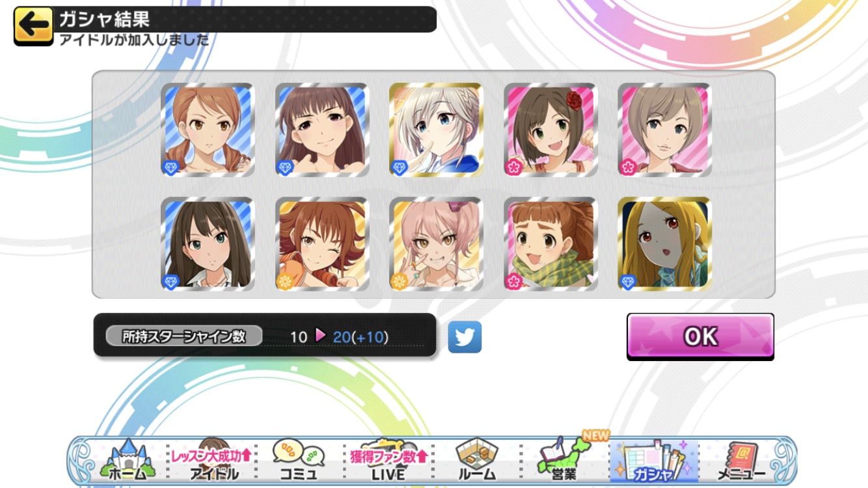Image resolution: width=868 pixels, height=488 pixels.
Task: Go to the LIVE menu
Action: [388, 460]
